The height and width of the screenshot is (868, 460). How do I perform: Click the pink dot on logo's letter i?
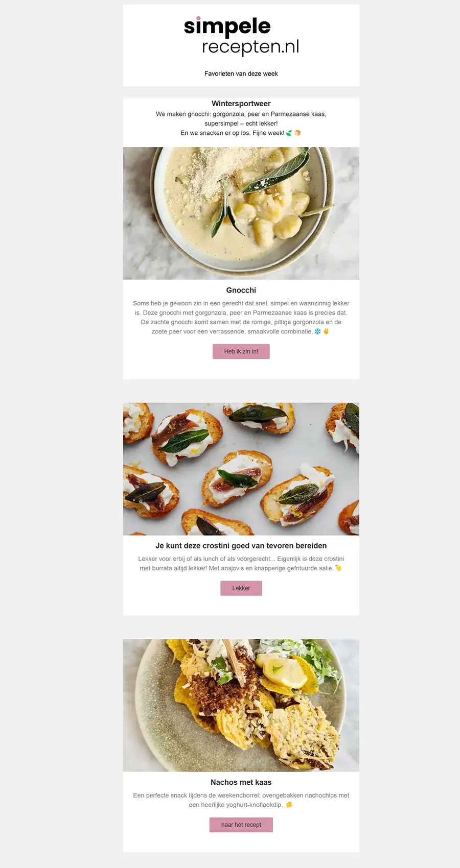tap(198, 18)
